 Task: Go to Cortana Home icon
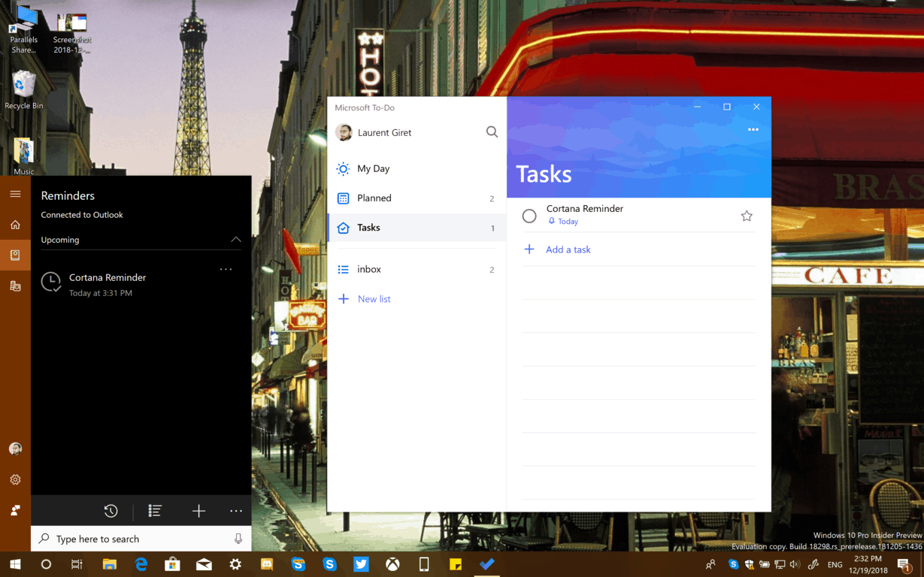(15, 225)
